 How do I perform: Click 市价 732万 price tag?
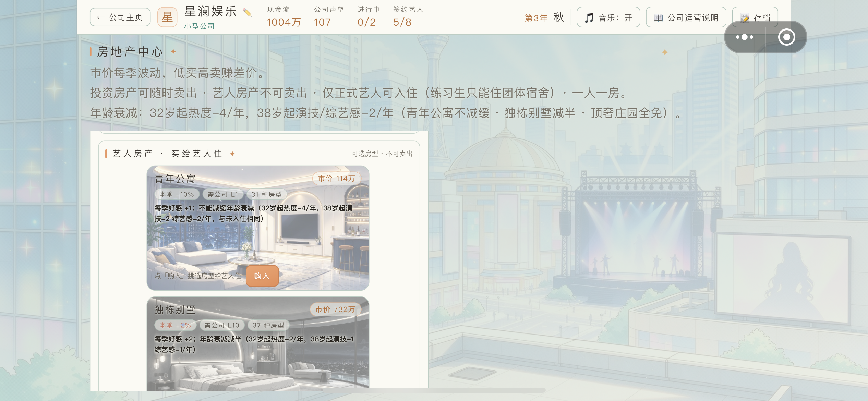335,309
